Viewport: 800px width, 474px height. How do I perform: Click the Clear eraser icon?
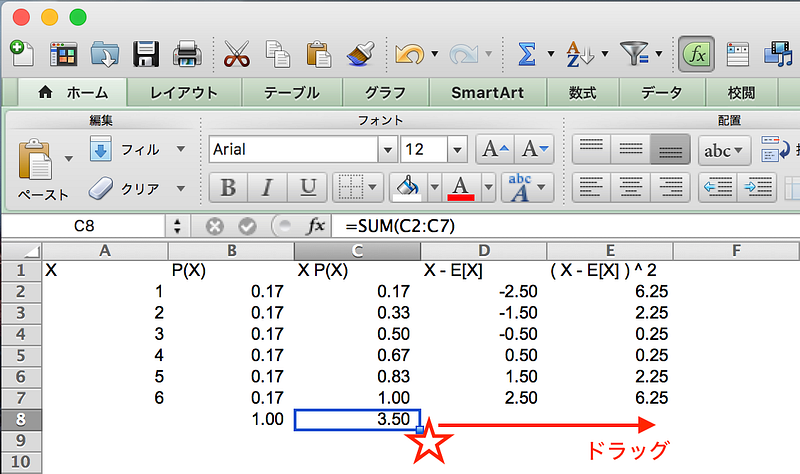pyautogui.click(x=101, y=188)
